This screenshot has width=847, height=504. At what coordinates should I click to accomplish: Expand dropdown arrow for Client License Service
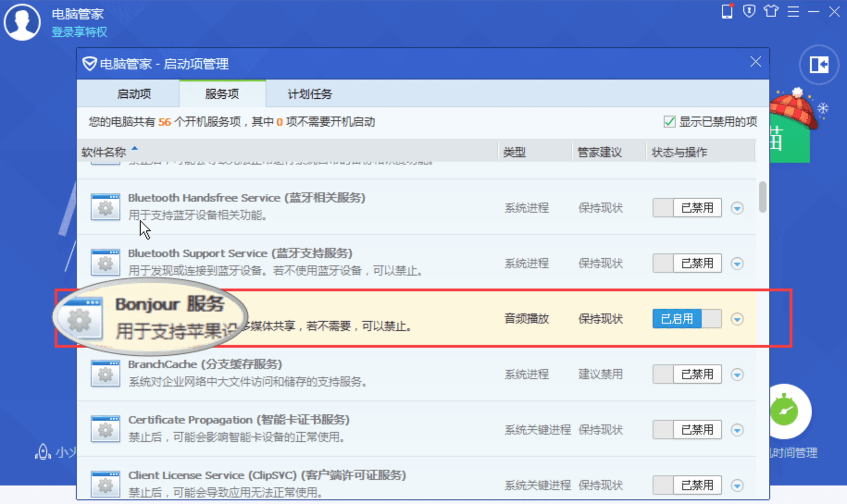click(x=737, y=486)
